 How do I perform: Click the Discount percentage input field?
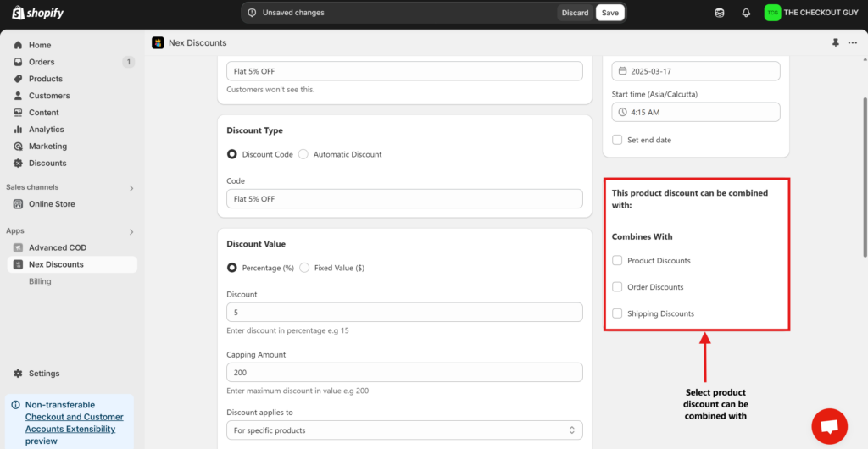click(x=404, y=312)
